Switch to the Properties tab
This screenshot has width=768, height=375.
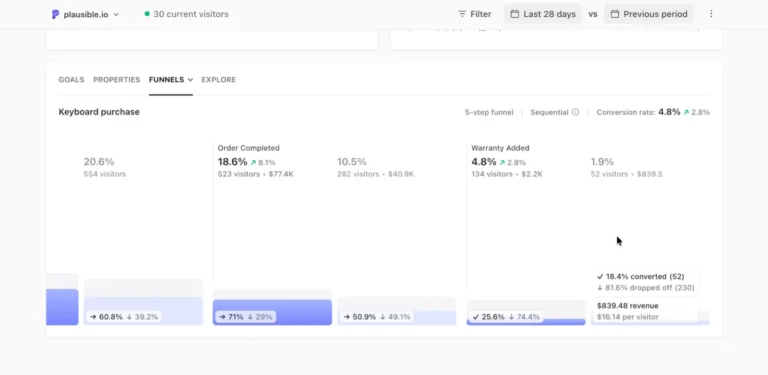117,80
